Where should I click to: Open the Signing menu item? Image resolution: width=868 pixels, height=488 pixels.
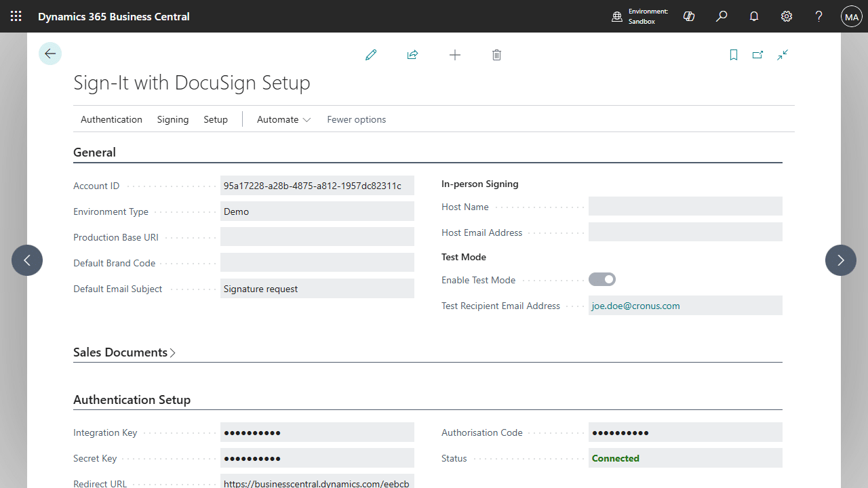tap(173, 119)
